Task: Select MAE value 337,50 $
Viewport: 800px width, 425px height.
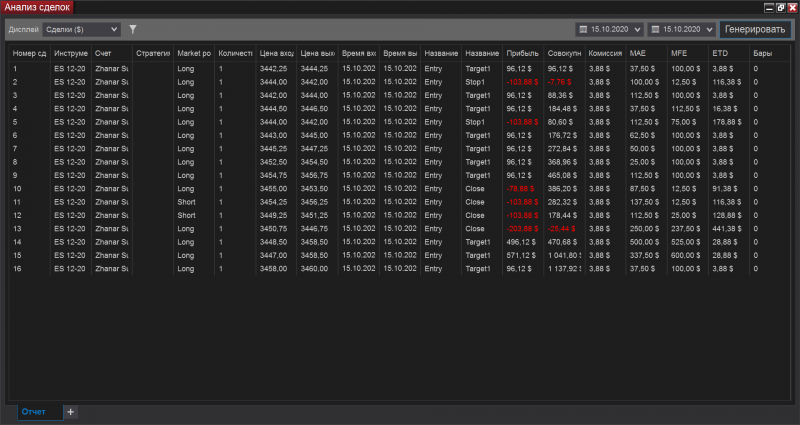Action: pos(644,255)
